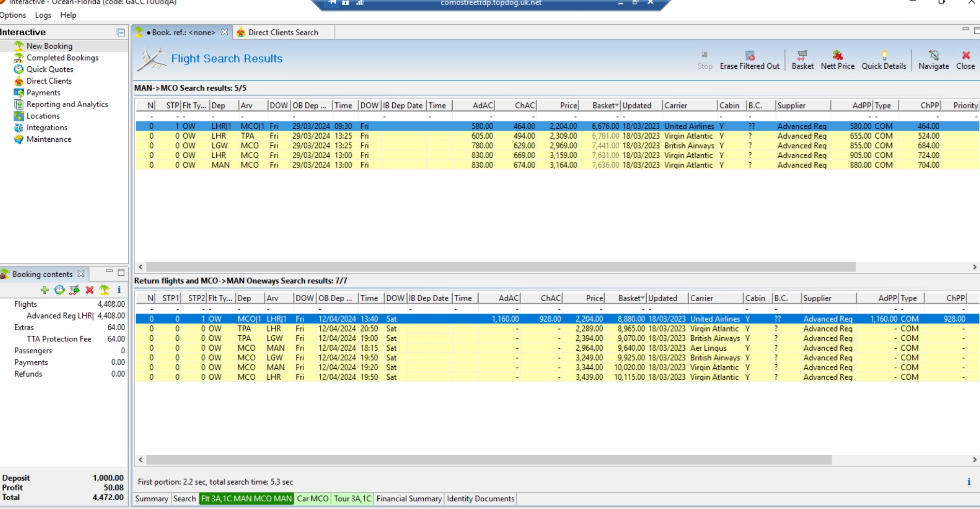The width and height of the screenshot is (980, 509).
Task: Click the palm tree icon in Booking contents toolbar
Action: (x=105, y=290)
